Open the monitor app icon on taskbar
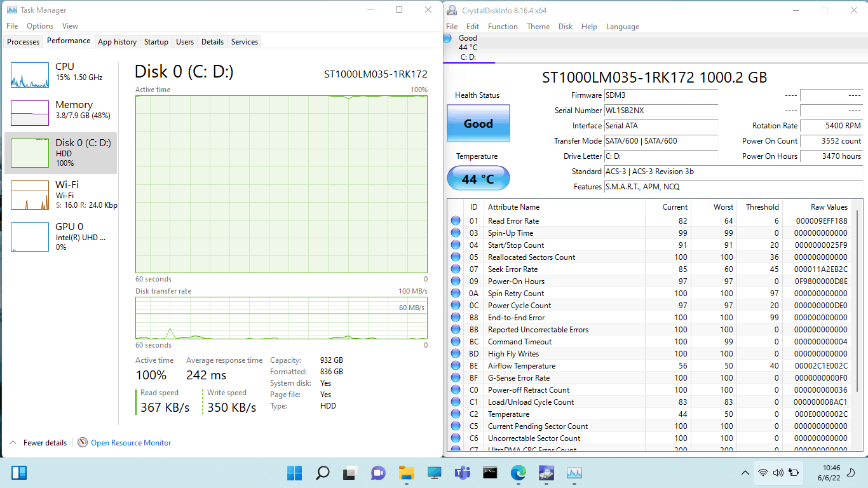Screen dimensions: 868x488 coord(434,473)
